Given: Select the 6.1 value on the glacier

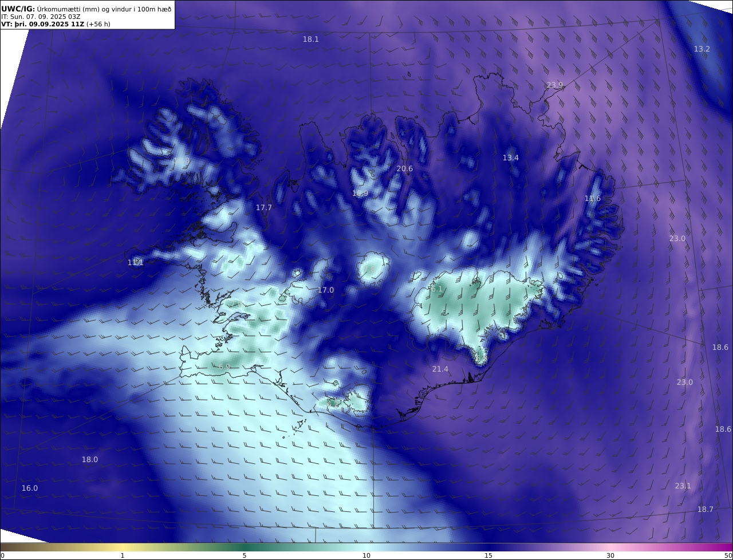Looking at the screenshot, I should (436, 289).
